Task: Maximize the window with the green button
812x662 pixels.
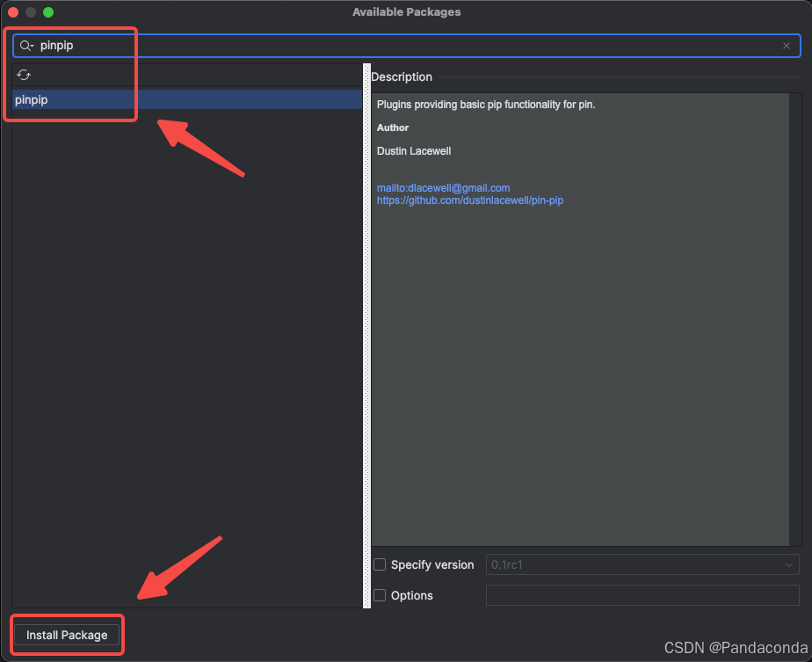Action: [48, 12]
